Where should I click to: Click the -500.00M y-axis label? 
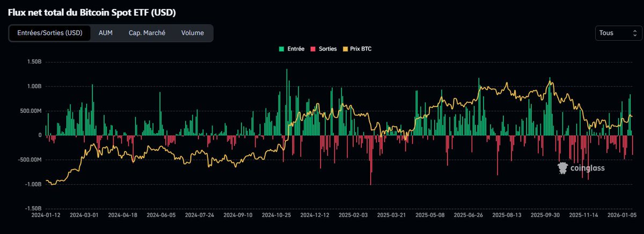[30, 160]
